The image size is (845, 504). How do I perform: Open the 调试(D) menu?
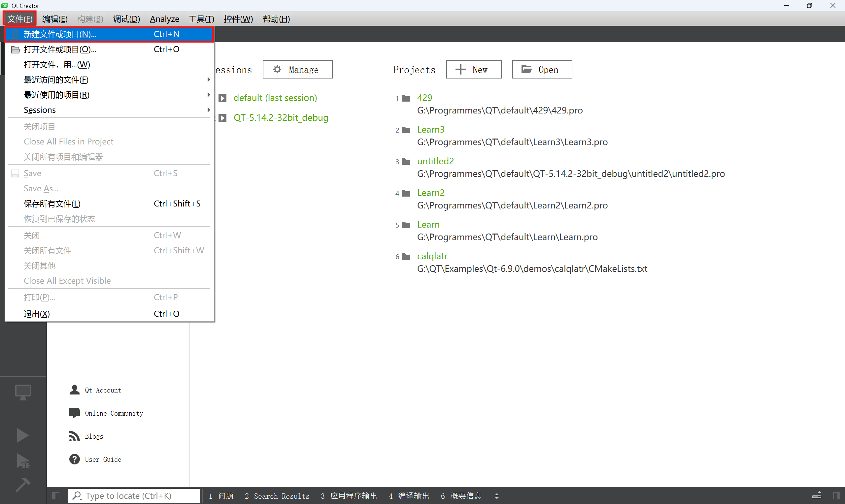click(126, 19)
